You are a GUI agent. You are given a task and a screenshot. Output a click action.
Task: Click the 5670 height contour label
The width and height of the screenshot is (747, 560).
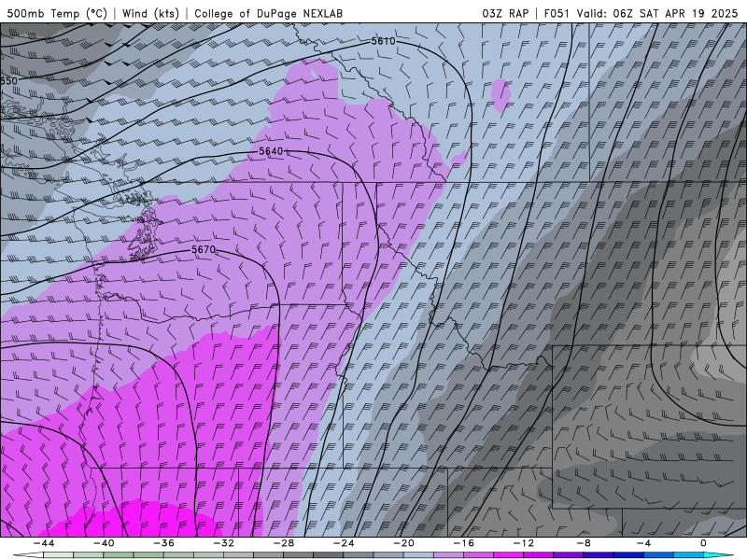(204, 249)
